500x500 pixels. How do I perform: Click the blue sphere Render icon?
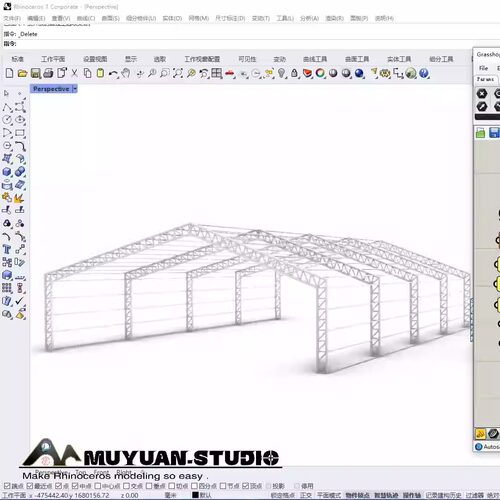pyautogui.click(x=359, y=73)
